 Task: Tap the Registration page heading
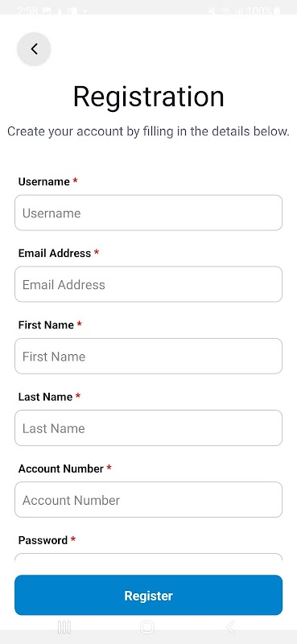pos(149,97)
